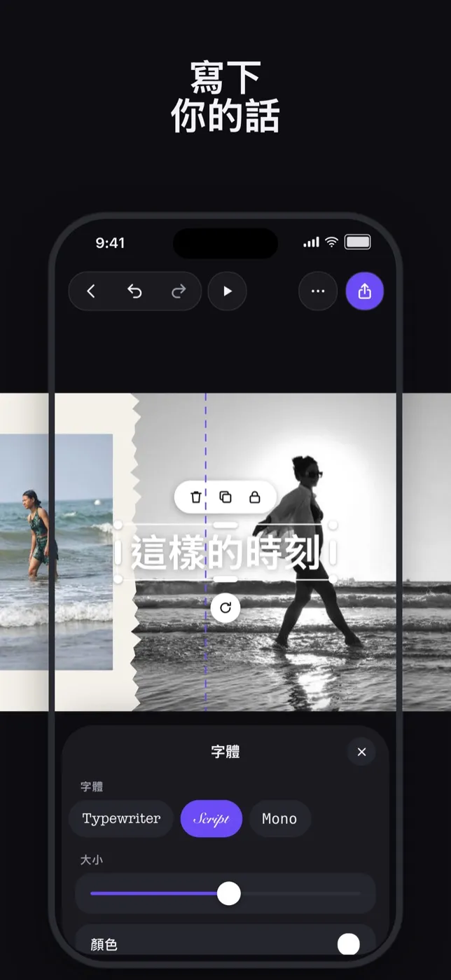
Task: Click the 字體 panel title
Action: pos(225,752)
